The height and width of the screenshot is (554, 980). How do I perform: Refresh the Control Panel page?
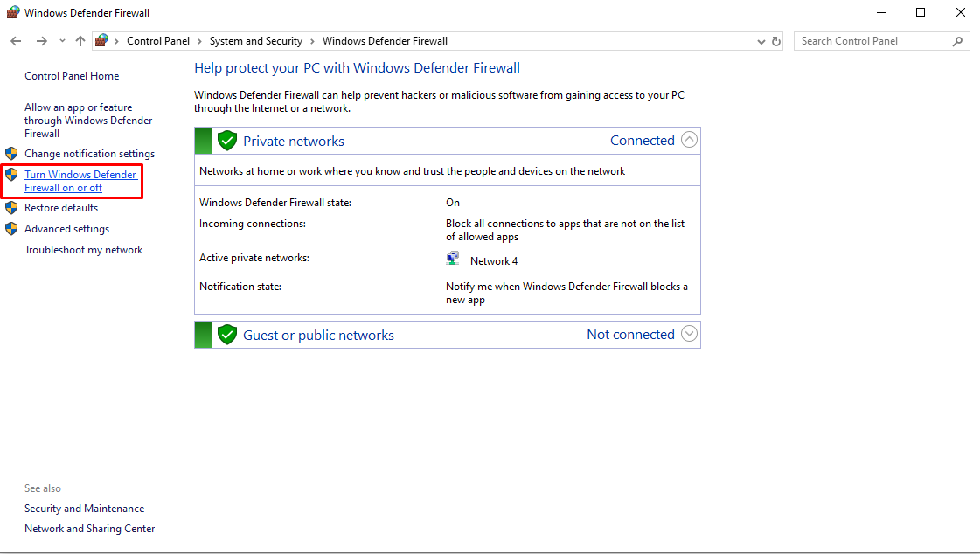pos(776,41)
